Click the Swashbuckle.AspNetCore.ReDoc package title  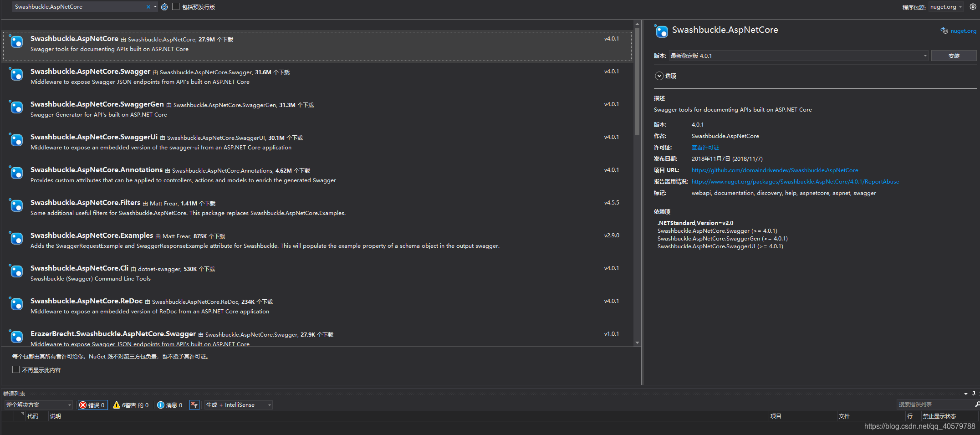click(x=87, y=301)
